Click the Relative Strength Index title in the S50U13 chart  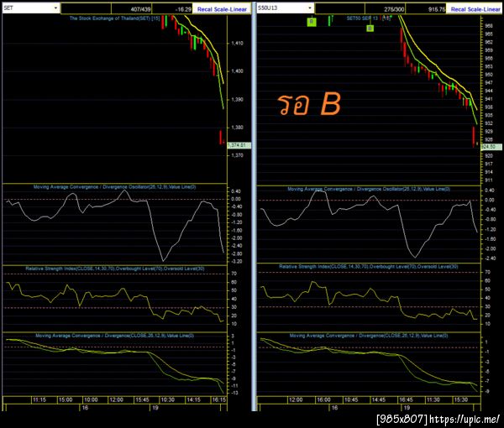tap(369, 267)
